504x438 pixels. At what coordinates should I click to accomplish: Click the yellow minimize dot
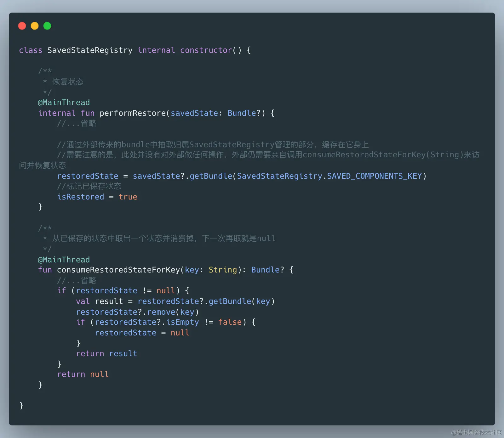35,26
